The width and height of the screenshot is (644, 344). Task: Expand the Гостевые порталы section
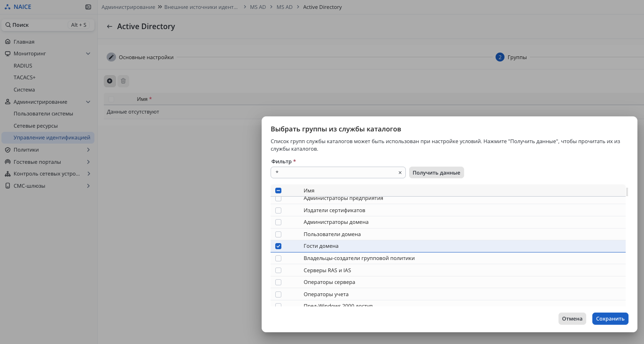pos(88,162)
